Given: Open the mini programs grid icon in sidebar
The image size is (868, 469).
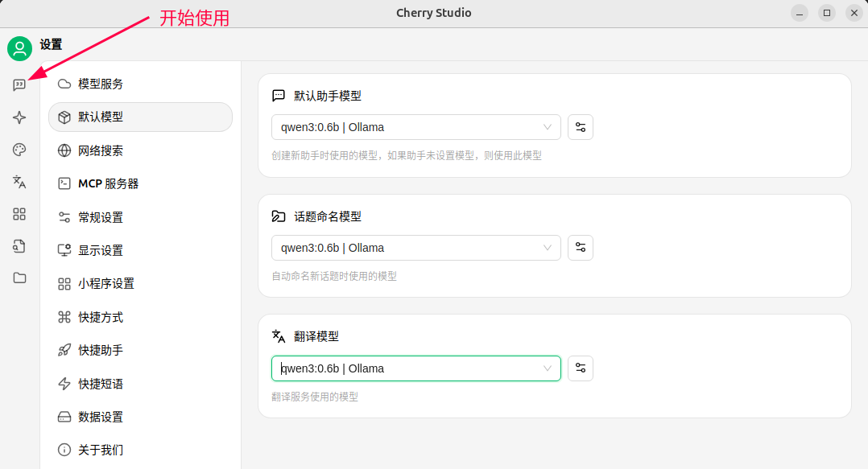Looking at the screenshot, I should point(19,214).
